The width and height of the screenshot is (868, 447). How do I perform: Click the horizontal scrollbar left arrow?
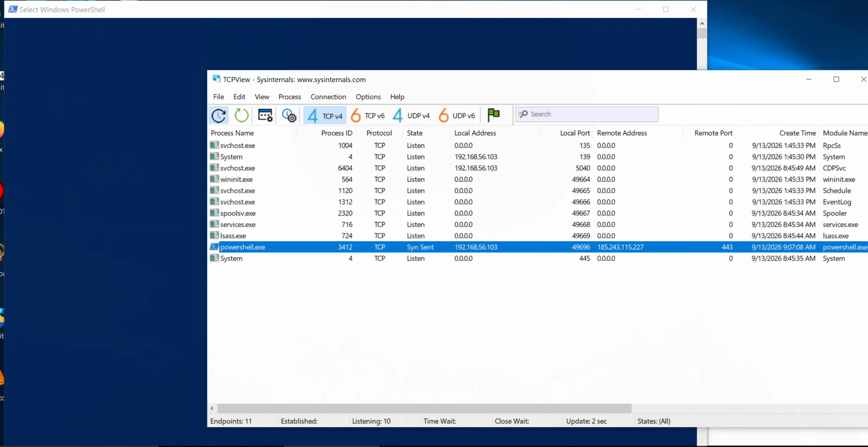click(x=212, y=408)
